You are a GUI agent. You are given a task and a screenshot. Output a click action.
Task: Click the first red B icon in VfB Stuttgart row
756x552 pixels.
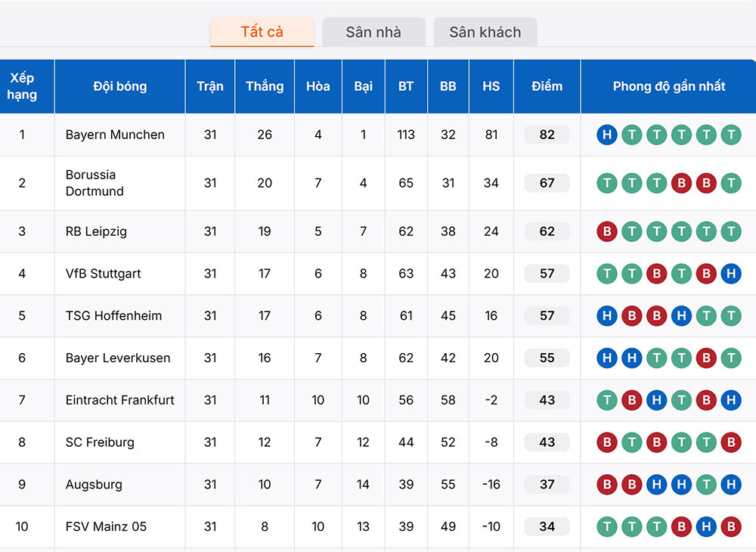click(657, 274)
